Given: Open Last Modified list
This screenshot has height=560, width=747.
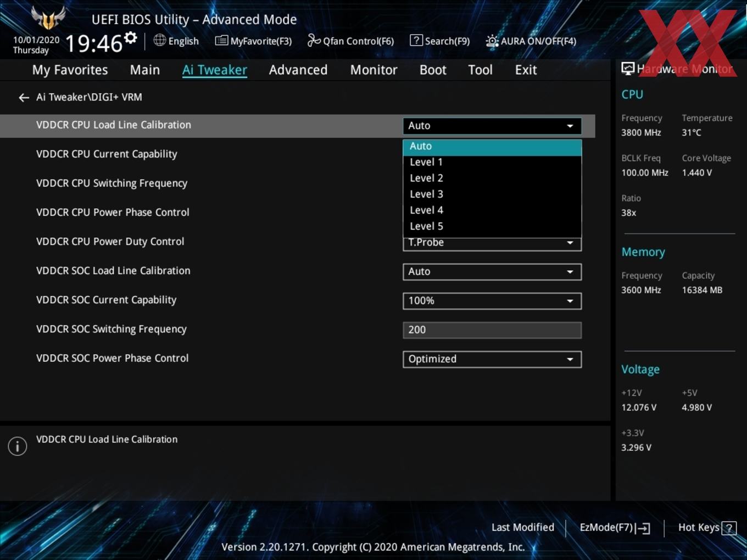Looking at the screenshot, I should click(523, 528).
